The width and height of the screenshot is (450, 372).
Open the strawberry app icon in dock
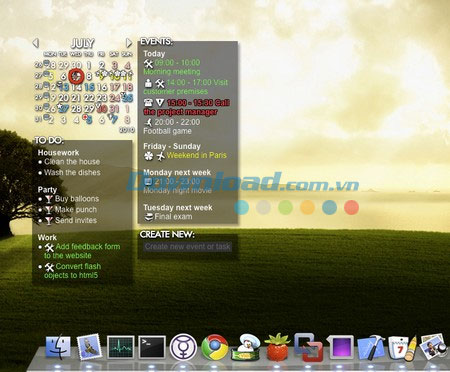[x=277, y=347]
